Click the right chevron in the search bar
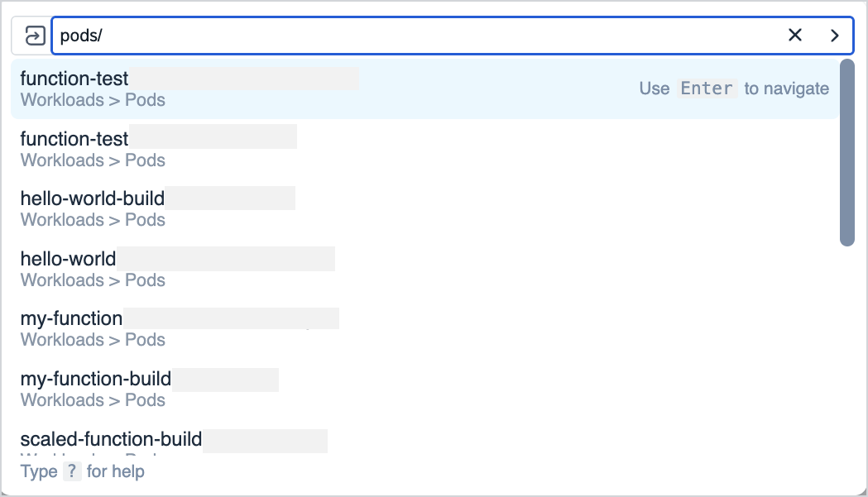 point(835,36)
